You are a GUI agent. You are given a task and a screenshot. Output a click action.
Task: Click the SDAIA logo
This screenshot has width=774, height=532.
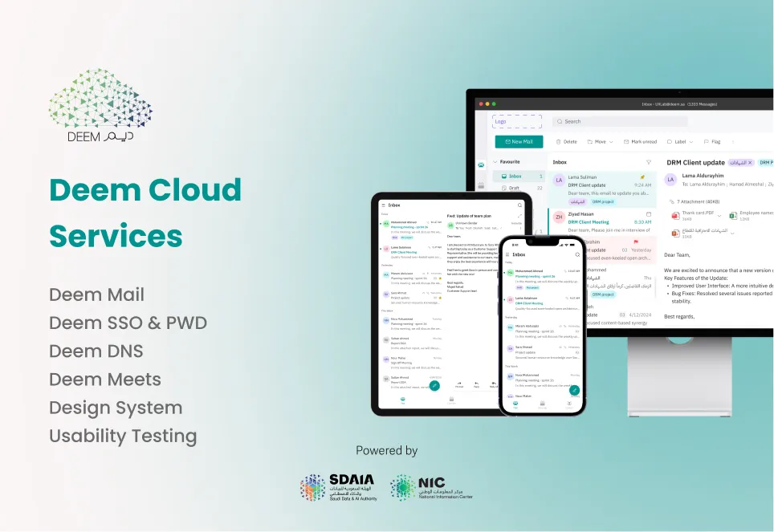(339, 488)
